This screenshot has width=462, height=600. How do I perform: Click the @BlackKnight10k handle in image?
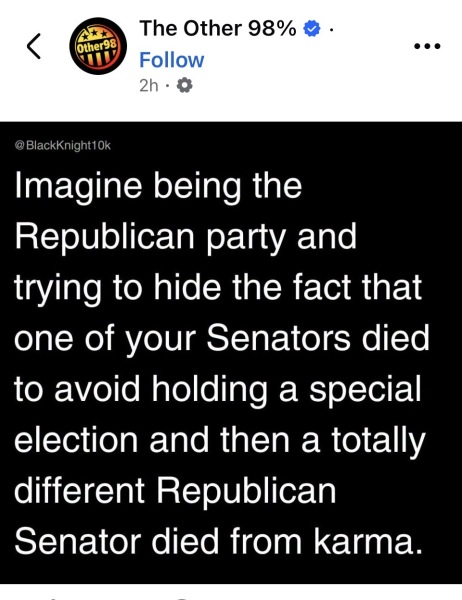pyautogui.click(x=62, y=145)
